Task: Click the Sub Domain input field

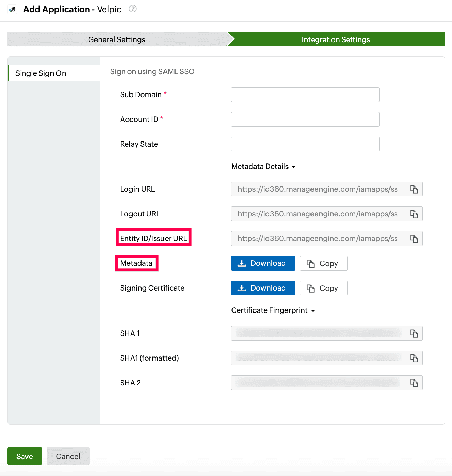Action: tap(305, 94)
